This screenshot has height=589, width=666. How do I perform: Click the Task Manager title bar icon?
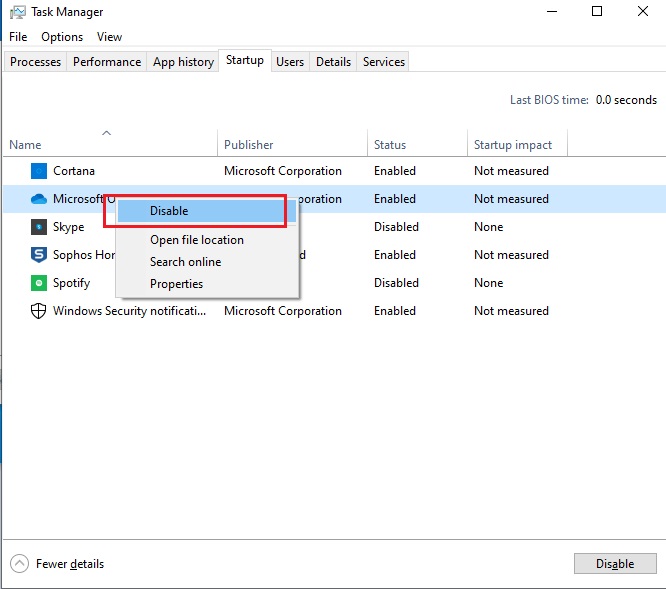[17, 12]
